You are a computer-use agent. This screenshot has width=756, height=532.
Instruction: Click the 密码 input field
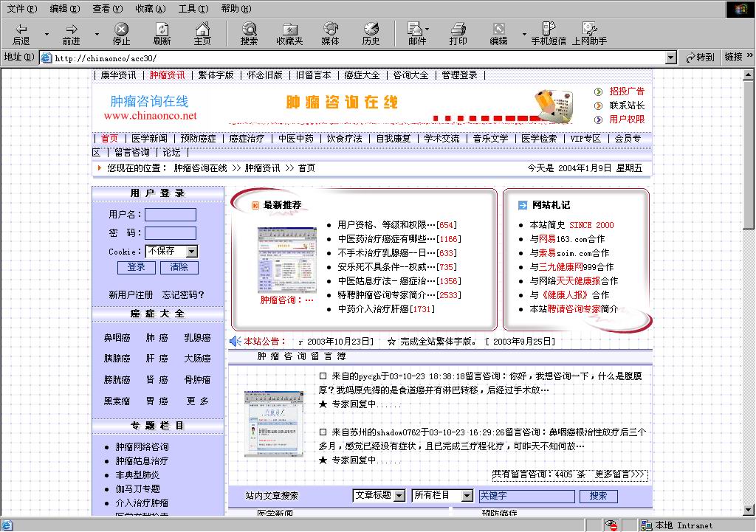click(x=171, y=233)
